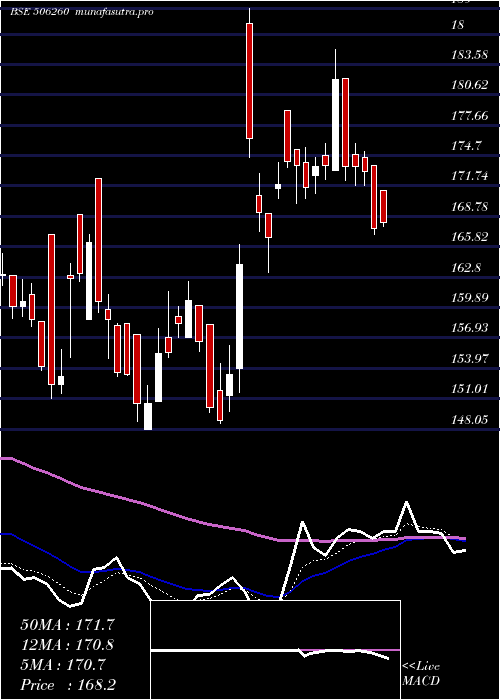Click the 171.74 price axis label
The height and width of the screenshot is (700, 500).
pos(470,176)
